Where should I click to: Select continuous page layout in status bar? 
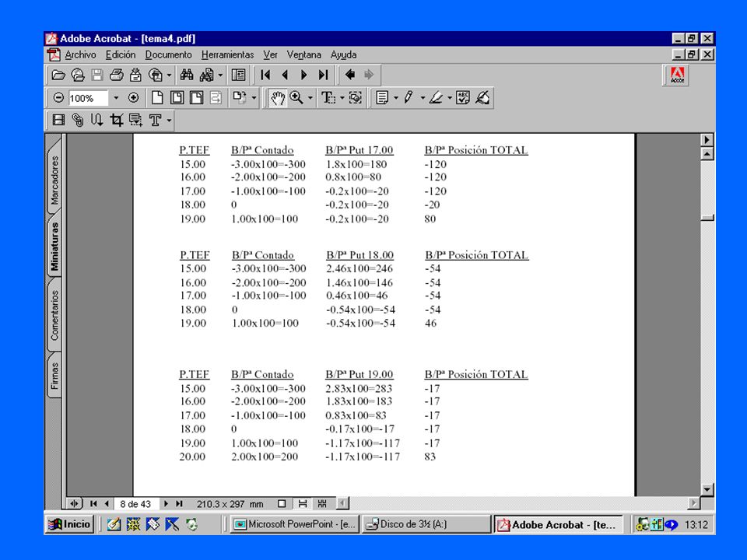click(303, 504)
